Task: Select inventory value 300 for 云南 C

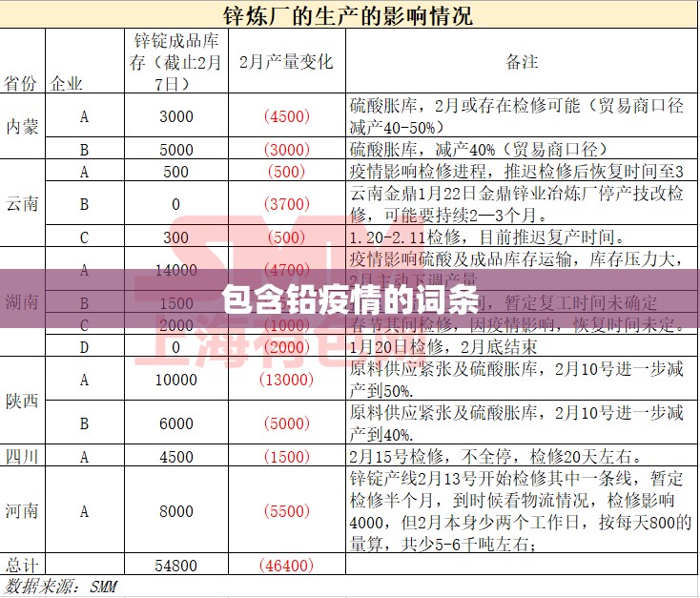Action: click(x=175, y=237)
